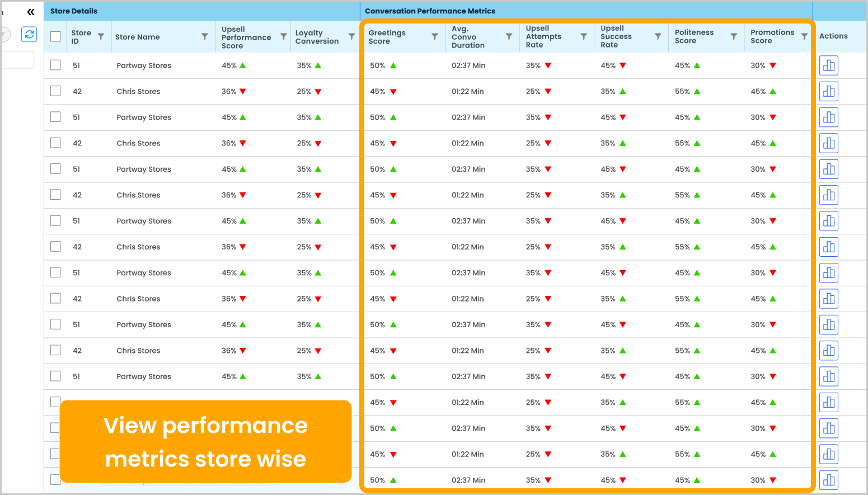868x495 pixels.
Task: Click the Promotions Score filter icon
Action: (804, 36)
